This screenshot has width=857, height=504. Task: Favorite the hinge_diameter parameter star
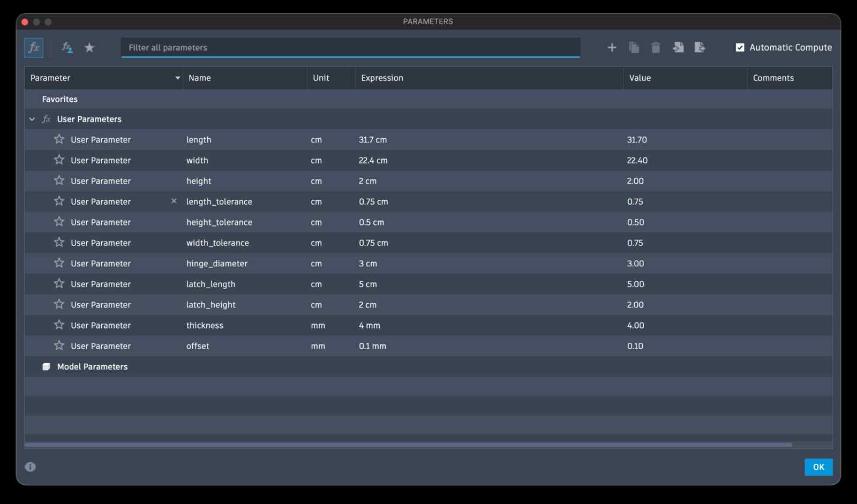pyautogui.click(x=59, y=263)
